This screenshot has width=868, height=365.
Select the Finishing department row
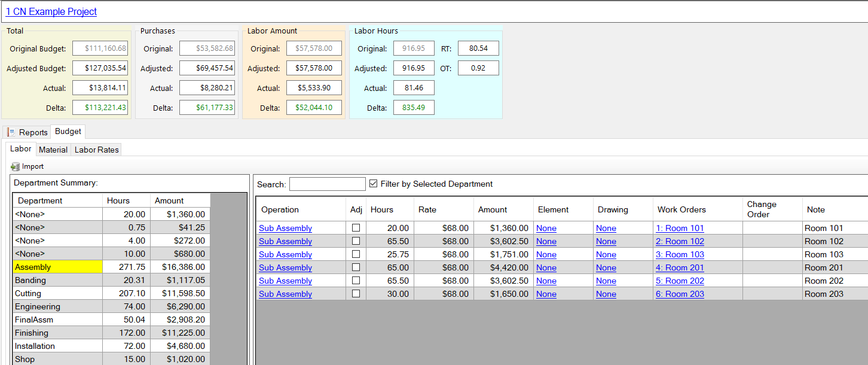[x=112, y=333]
